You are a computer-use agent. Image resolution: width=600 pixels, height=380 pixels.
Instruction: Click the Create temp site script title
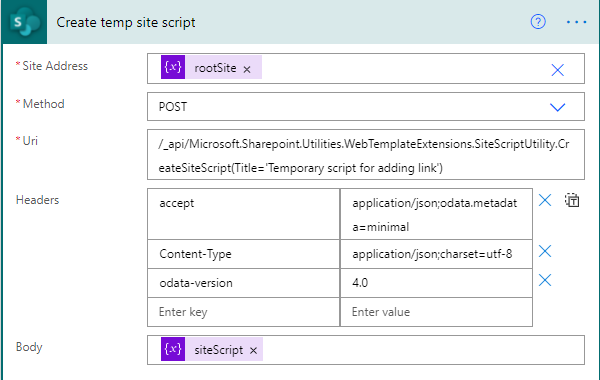pyautogui.click(x=126, y=22)
